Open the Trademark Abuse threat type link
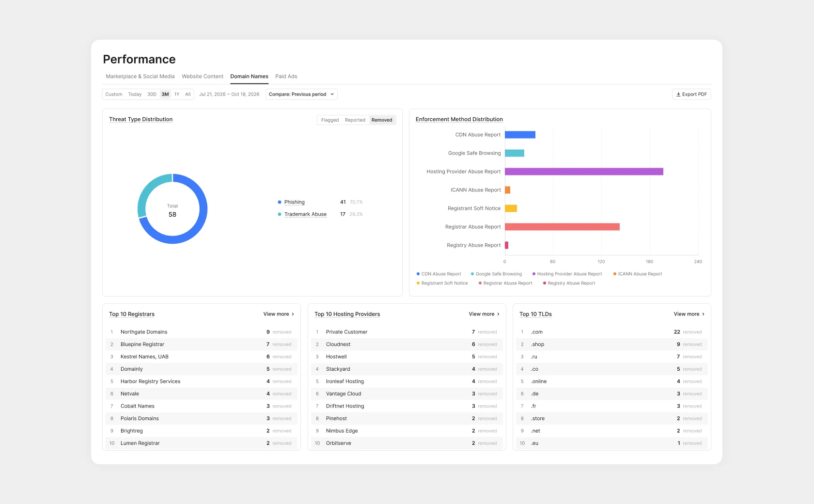814x504 pixels. pyautogui.click(x=305, y=214)
